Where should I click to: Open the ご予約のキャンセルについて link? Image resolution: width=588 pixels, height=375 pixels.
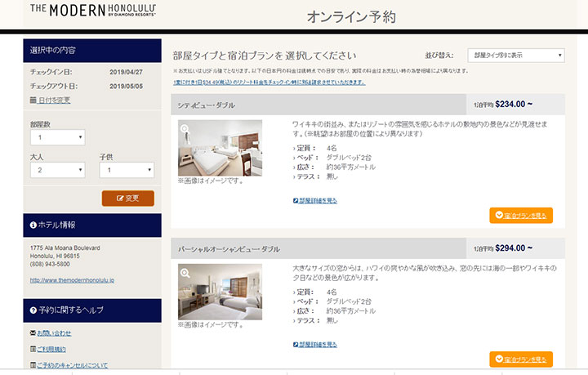click(x=72, y=365)
